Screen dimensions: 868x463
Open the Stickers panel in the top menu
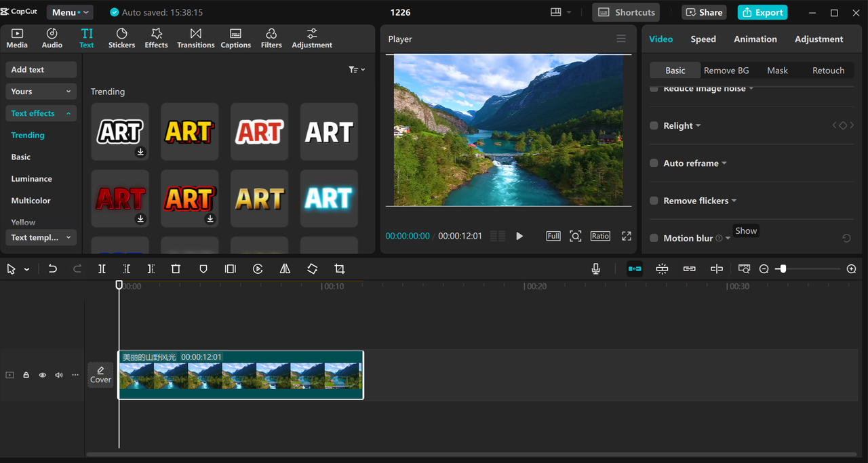click(121, 37)
